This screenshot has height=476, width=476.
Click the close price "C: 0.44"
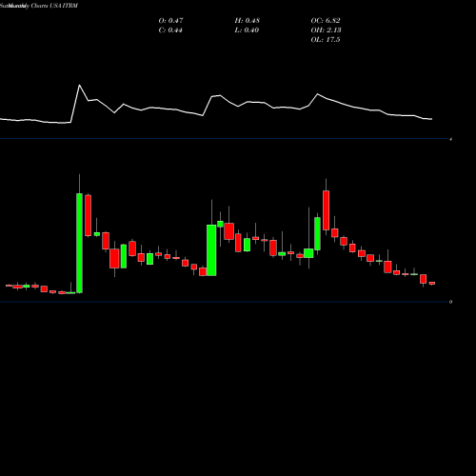point(170,30)
